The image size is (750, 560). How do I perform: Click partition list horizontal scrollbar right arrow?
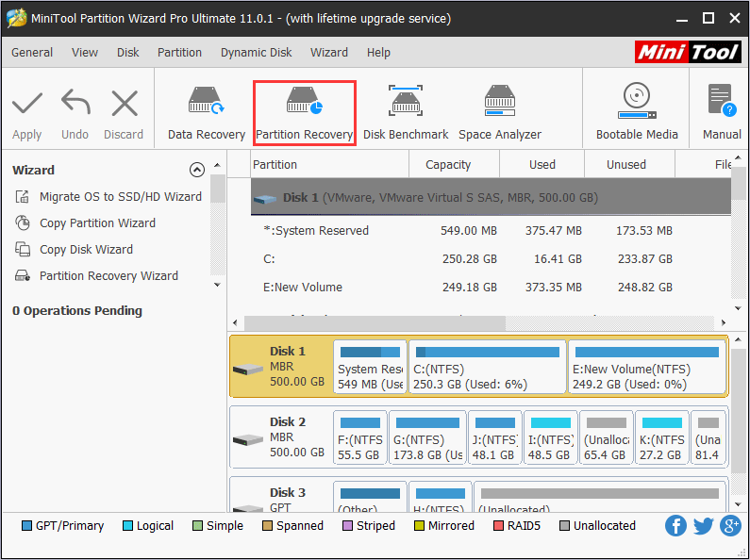point(724,323)
